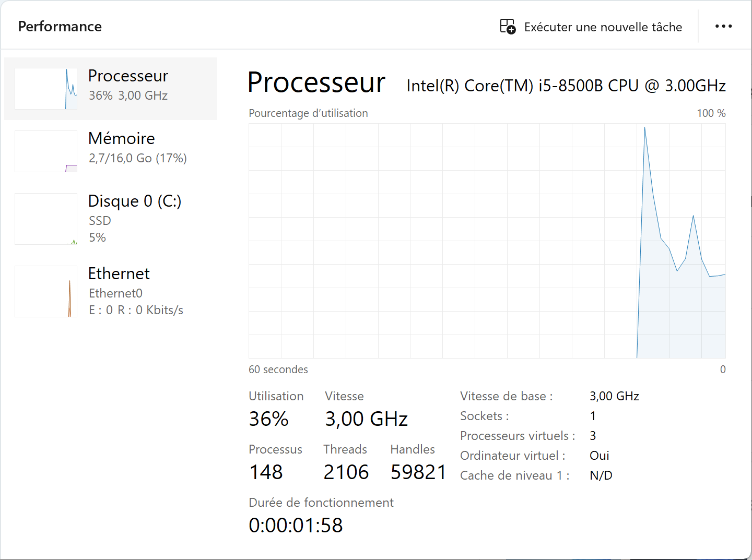
Task: Click the Utilisation 36% value
Action: click(x=268, y=419)
